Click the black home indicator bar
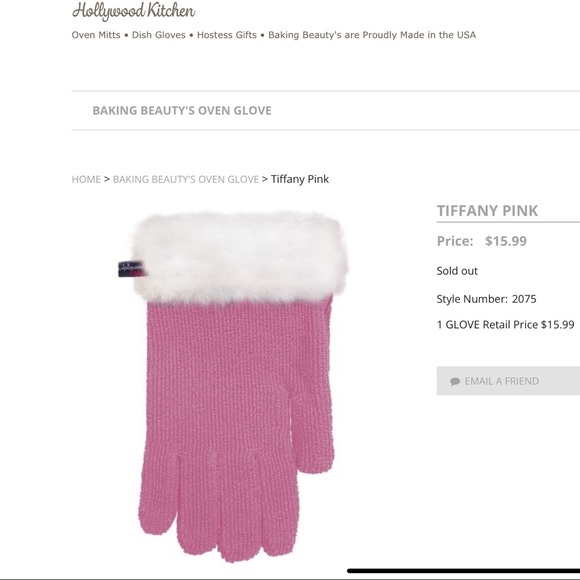 click(x=463, y=571)
